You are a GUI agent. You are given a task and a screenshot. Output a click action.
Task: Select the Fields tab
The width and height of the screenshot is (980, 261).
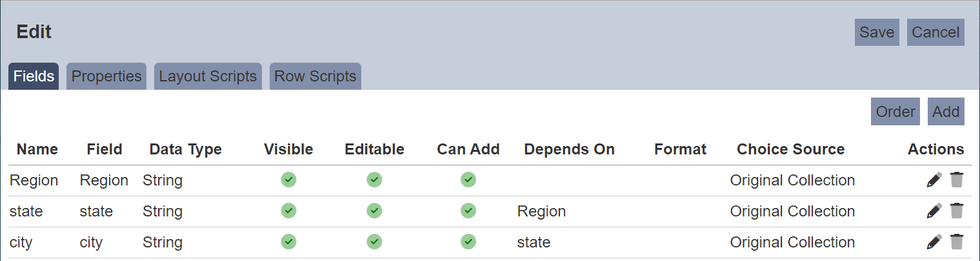[x=34, y=76]
